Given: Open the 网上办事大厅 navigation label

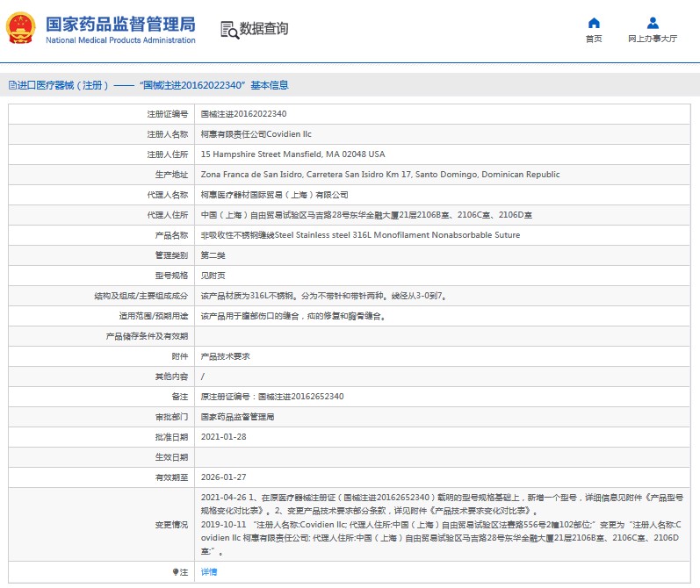Looking at the screenshot, I should point(653,39).
